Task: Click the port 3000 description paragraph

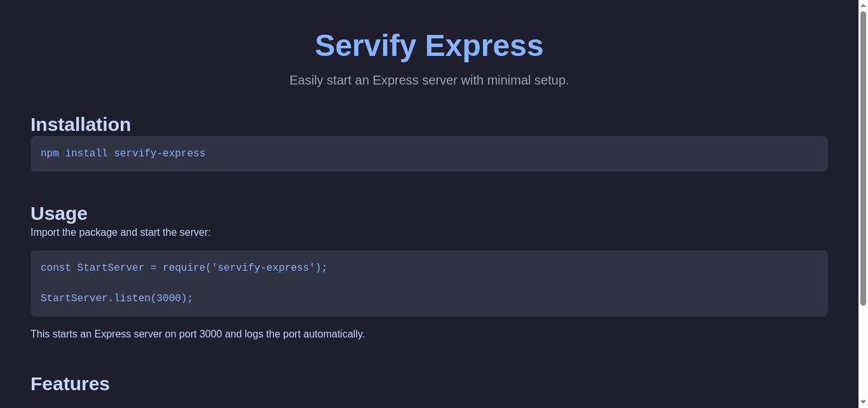Action: tap(198, 334)
